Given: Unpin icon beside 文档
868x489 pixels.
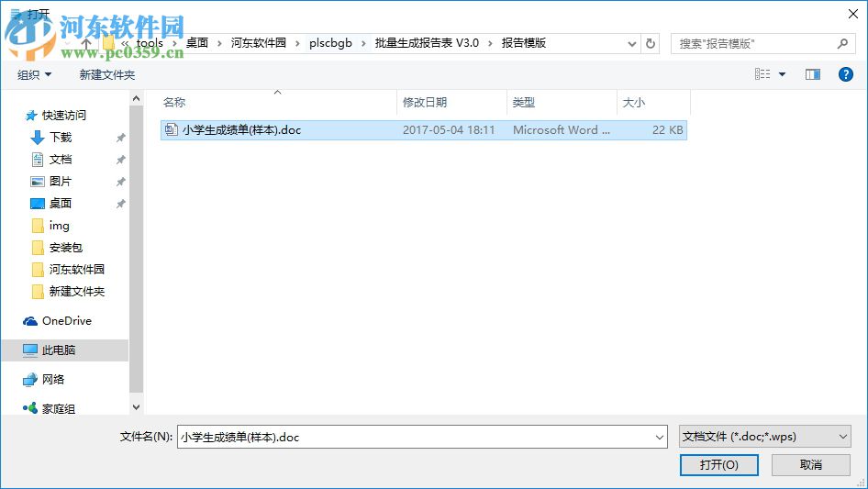Looking at the screenshot, I should click(x=120, y=160).
